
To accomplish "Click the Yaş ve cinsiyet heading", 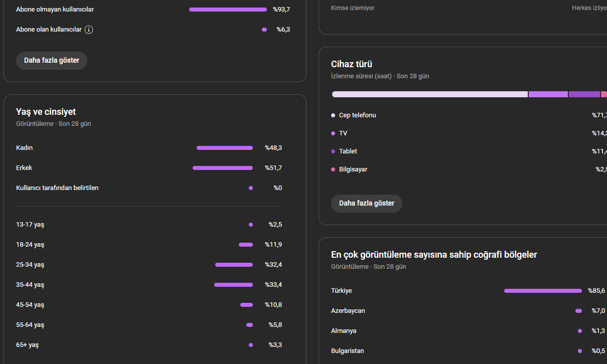I will click(46, 112).
